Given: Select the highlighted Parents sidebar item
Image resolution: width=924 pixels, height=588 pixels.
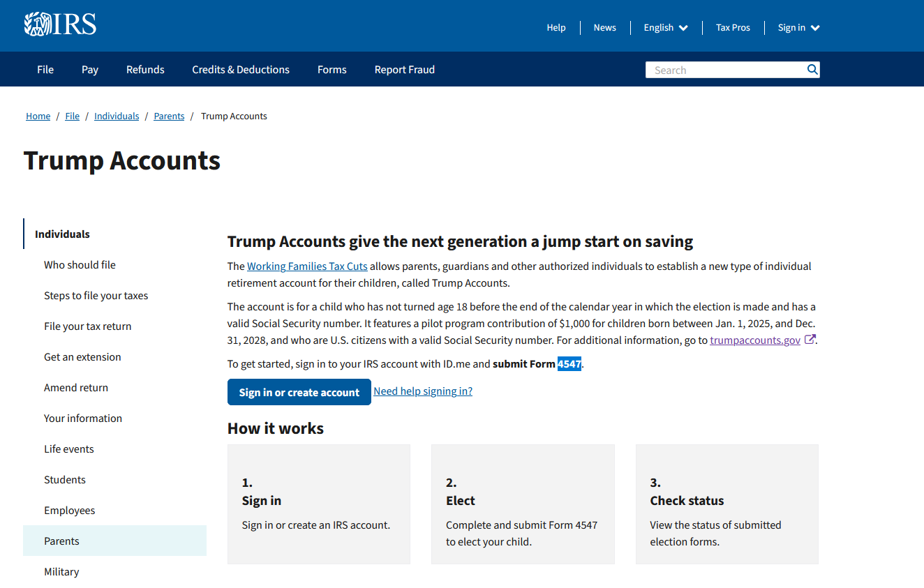Looking at the screenshot, I should [x=114, y=541].
